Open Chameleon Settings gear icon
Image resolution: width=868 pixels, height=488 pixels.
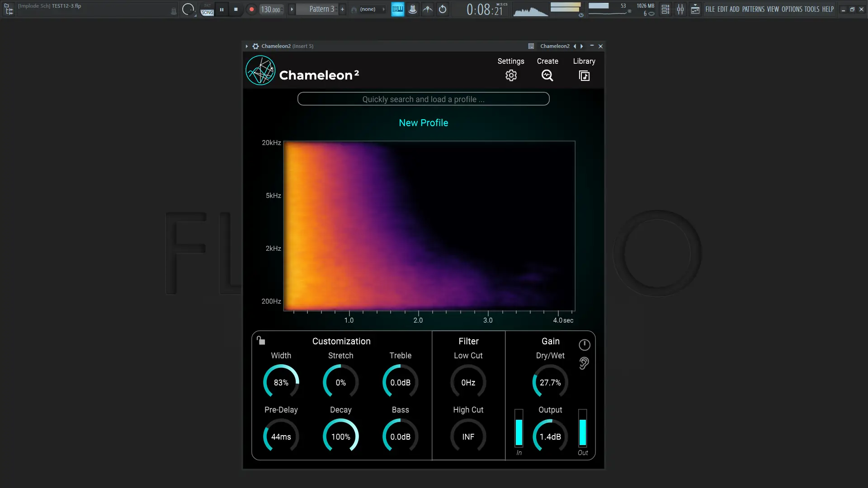pos(511,75)
